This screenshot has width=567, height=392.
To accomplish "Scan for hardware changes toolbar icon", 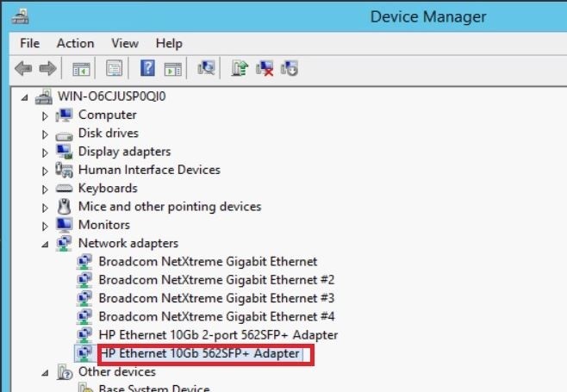I will 207,68.
